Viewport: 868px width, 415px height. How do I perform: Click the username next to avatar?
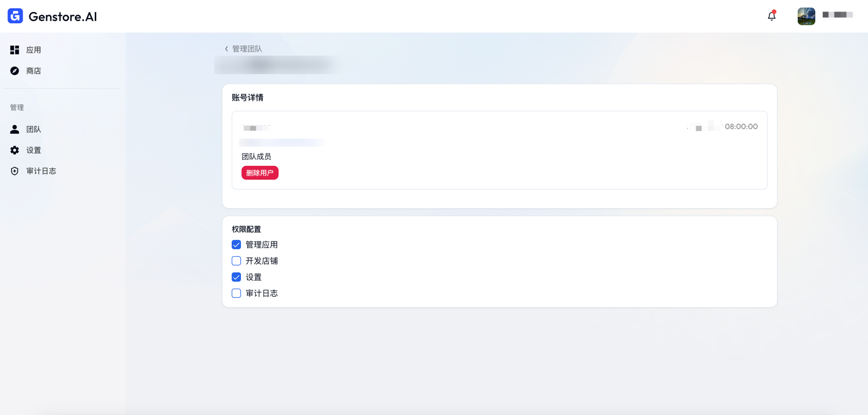(838, 15)
